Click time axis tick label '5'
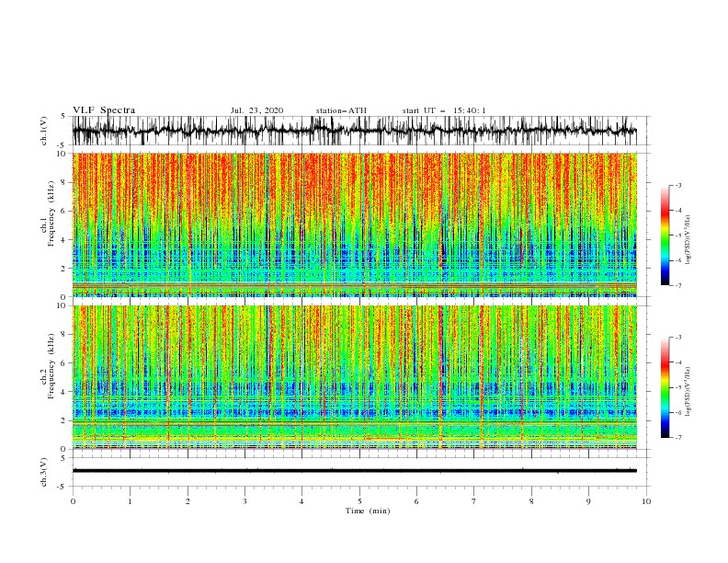 [359, 501]
